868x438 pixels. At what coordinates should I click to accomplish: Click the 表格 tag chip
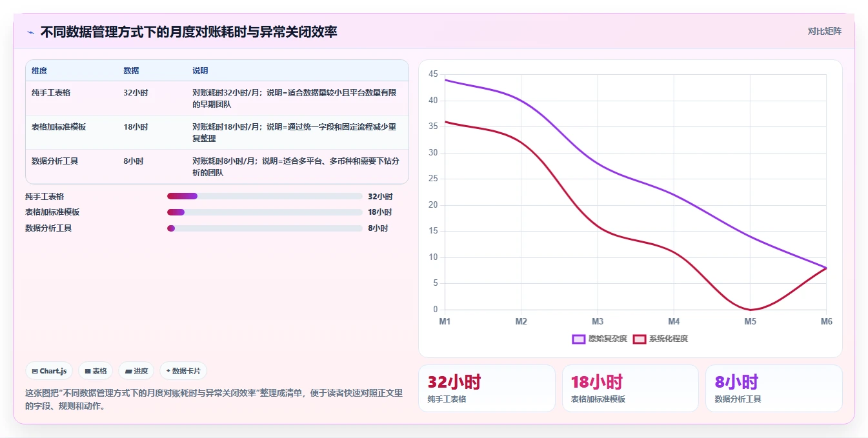click(96, 371)
